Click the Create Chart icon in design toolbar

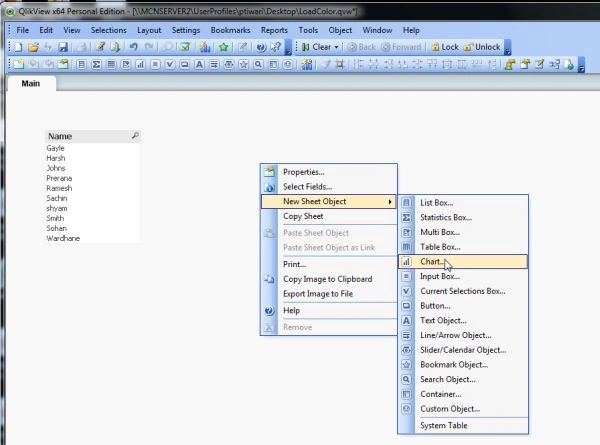tap(140, 64)
